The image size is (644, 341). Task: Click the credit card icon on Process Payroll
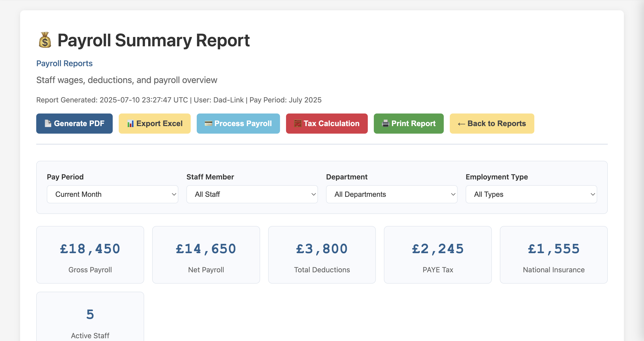tap(209, 124)
